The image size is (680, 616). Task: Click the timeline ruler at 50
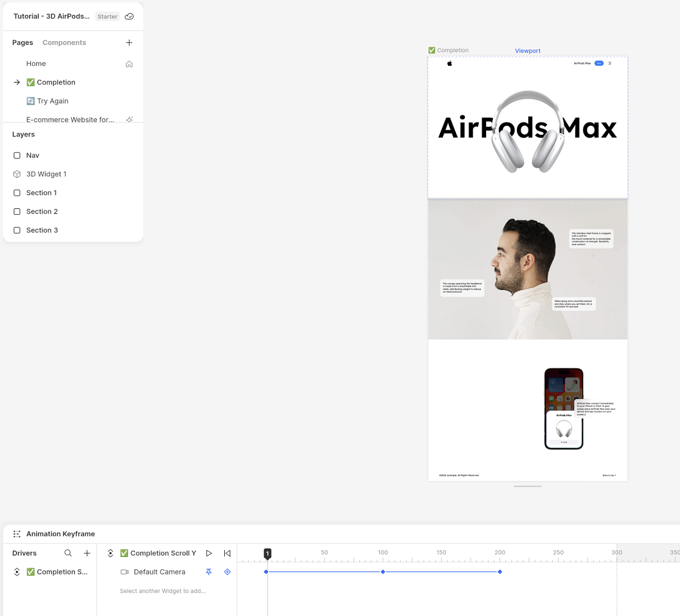[x=325, y=553]
